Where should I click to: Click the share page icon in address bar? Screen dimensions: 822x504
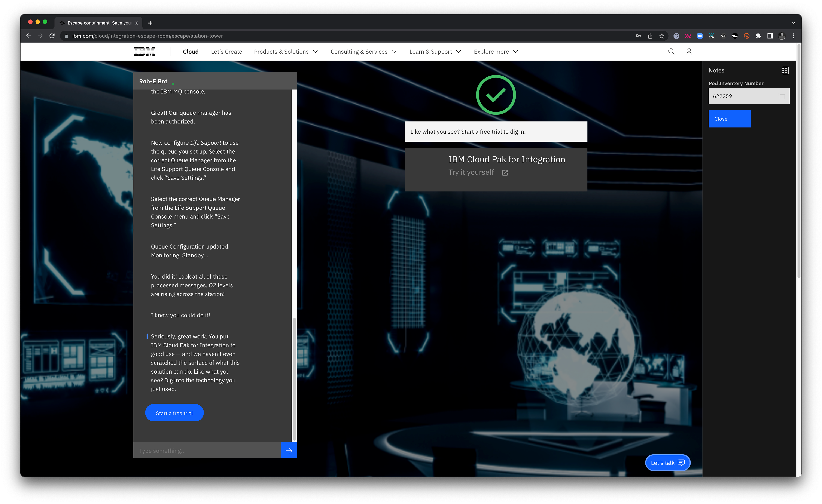[x=650, y=36]
